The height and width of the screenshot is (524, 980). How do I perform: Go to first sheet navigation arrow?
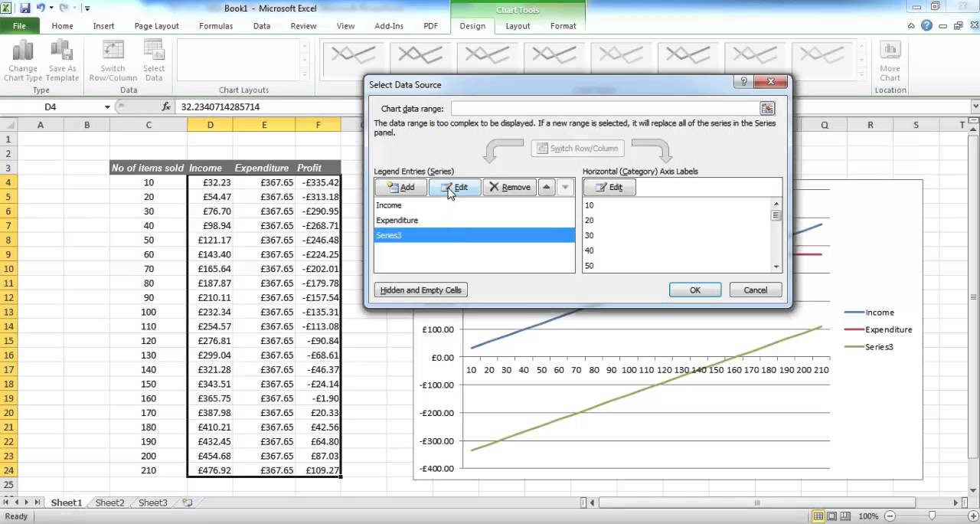pos(7,503)
